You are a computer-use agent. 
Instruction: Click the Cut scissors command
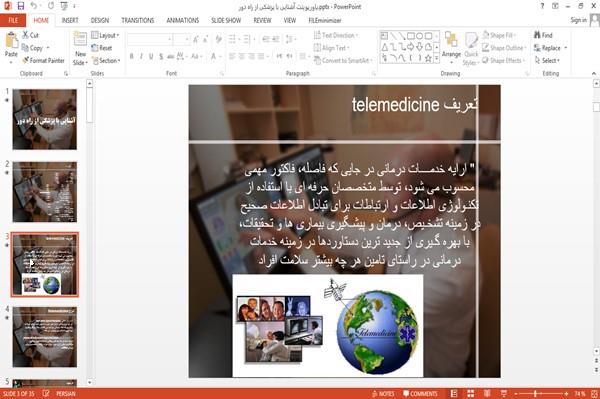pos(31,35)
